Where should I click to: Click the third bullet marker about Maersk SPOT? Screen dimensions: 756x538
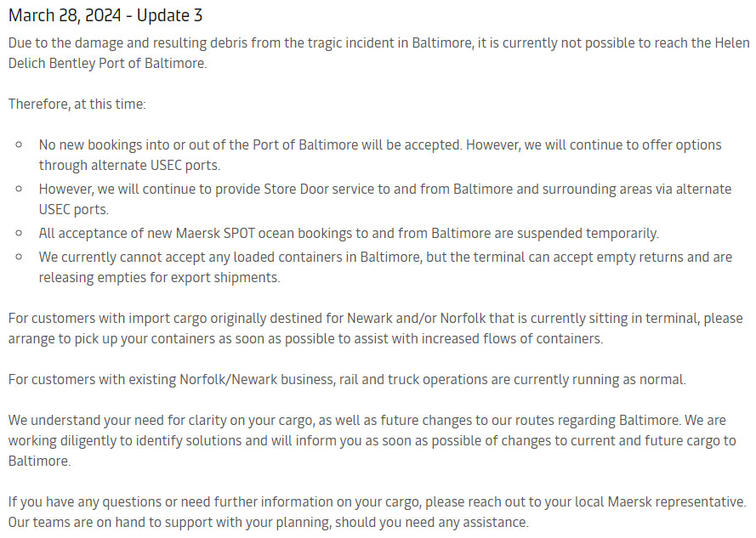[x=19, y=234]
